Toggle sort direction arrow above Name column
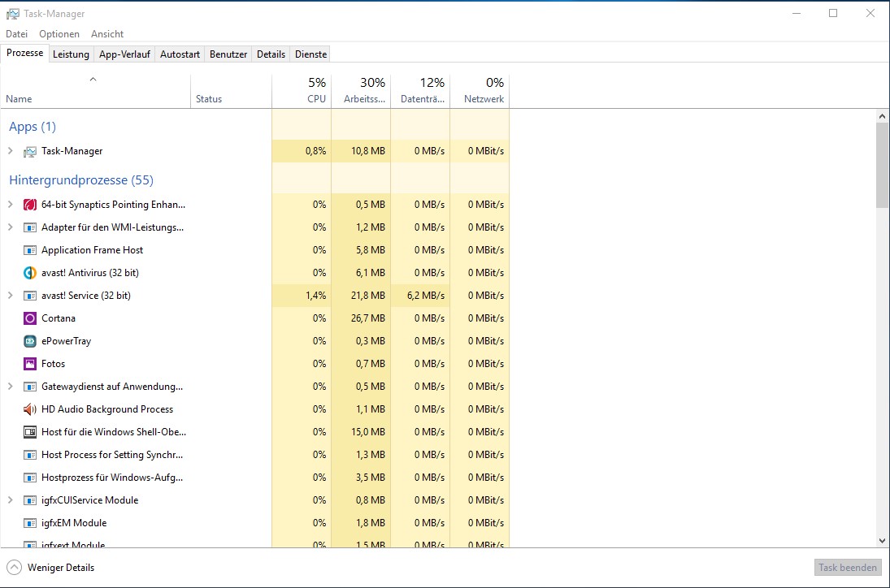 (93, 80)
